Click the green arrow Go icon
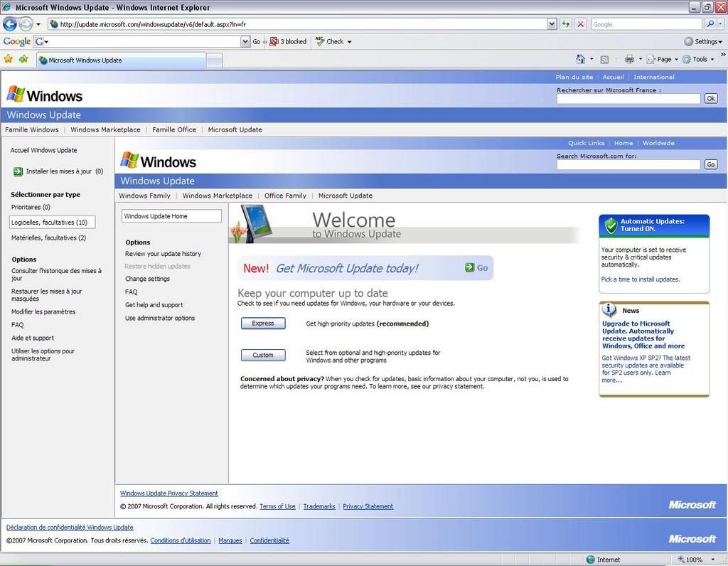The image size is (728, 566). coord(476,268)
